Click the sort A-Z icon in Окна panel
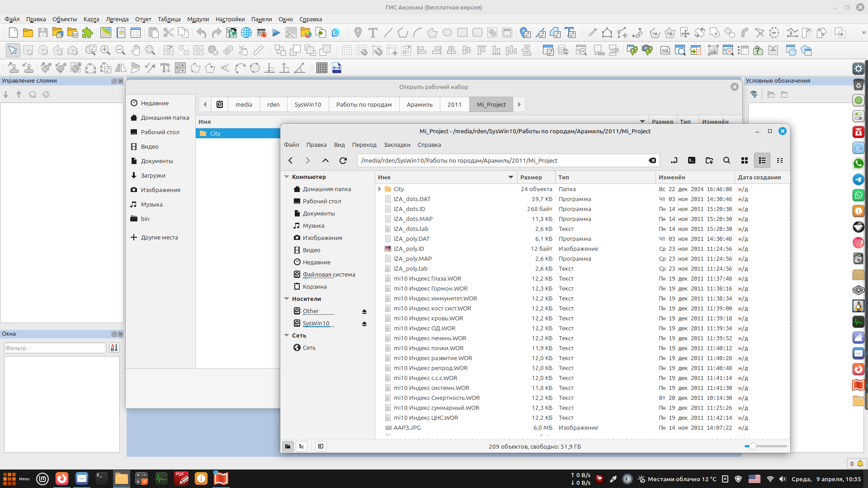 pyautogui.click(x=114, y=347)
